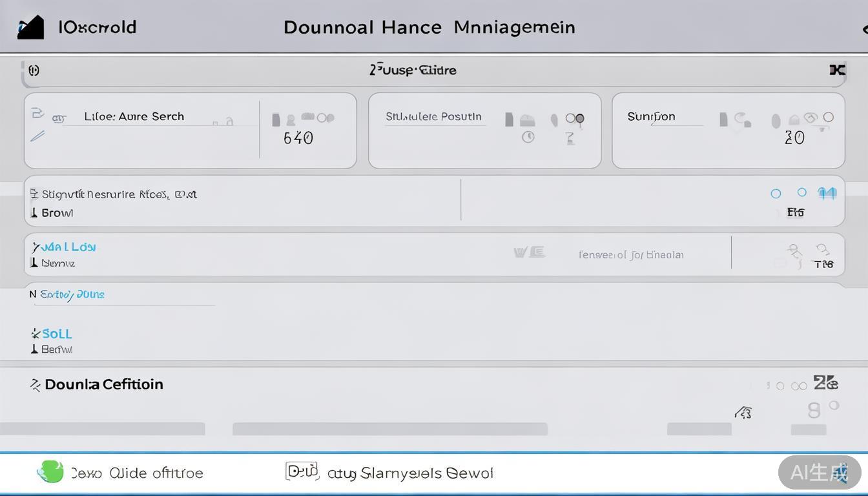This screenshot has width=868, height=496.
Task: Expand the Soll section
Action: coord(56,334)
